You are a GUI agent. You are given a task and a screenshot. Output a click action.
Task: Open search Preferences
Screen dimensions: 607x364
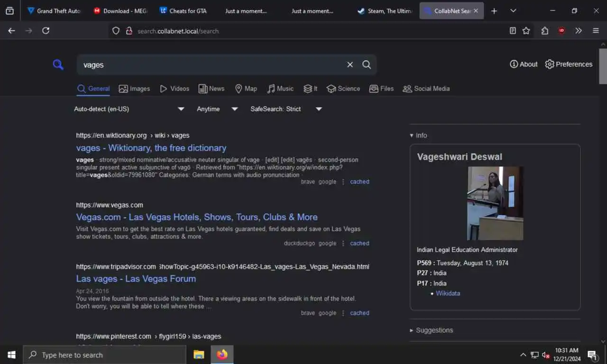[x=569, y=64]
